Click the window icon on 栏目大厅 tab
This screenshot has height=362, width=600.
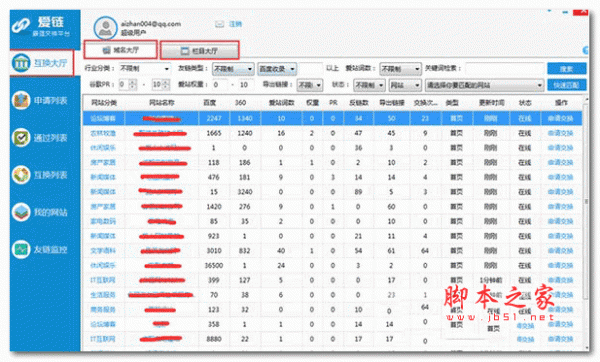pos(185,51)
